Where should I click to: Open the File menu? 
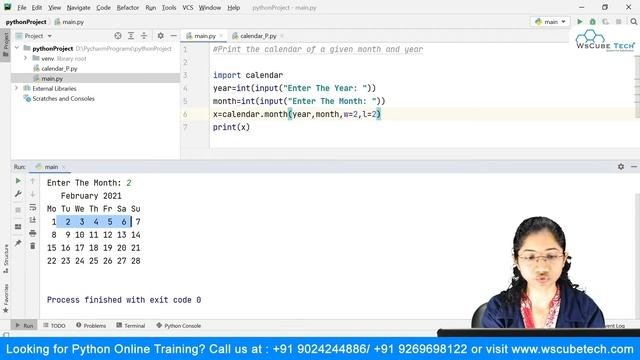(22, 8)
